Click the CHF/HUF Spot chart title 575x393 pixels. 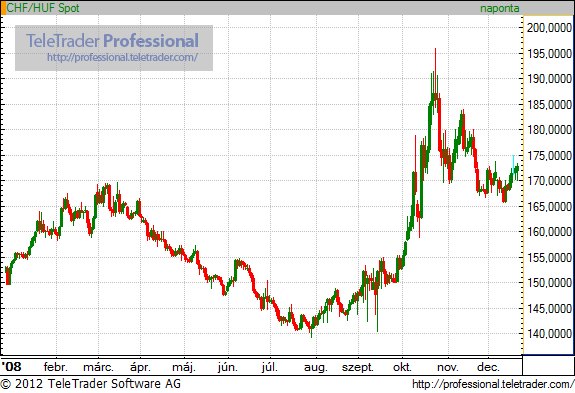(x=43, y=8)
